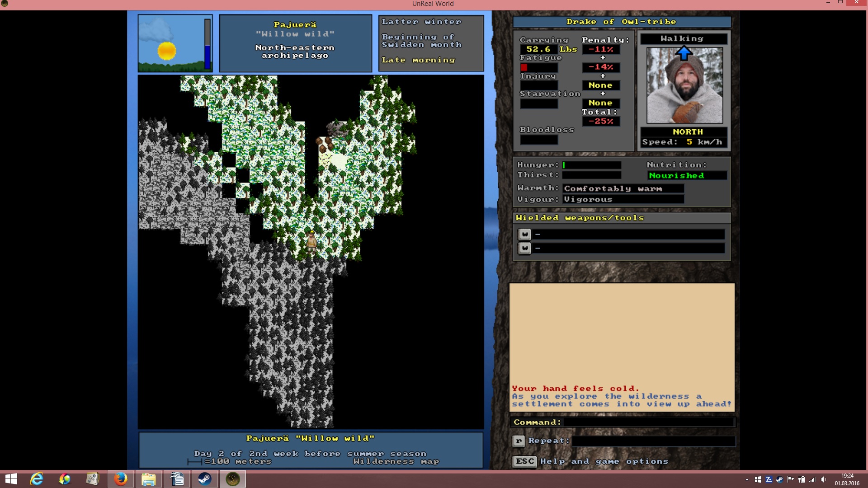Click the first wielded weapon slot button
868x488 pixels.
click(x=524, y=234)
